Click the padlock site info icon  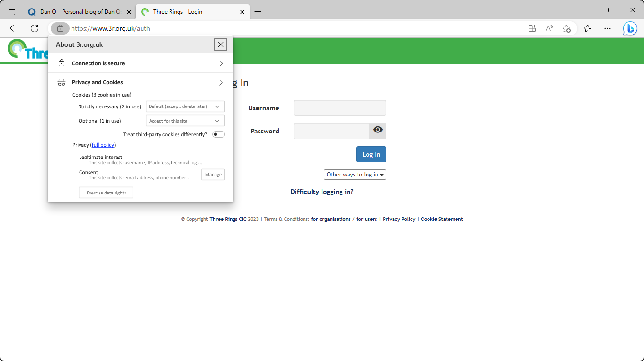click(60, 28)
